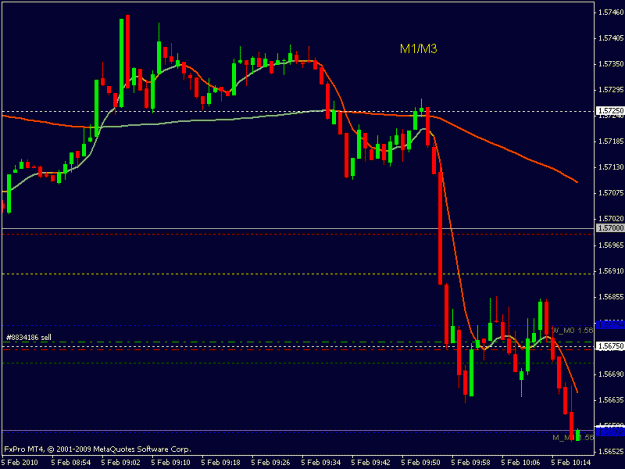Click the 5 Feb 10:06 time label
The height and width of the screenshot is (469, 625).
[521, 462]
